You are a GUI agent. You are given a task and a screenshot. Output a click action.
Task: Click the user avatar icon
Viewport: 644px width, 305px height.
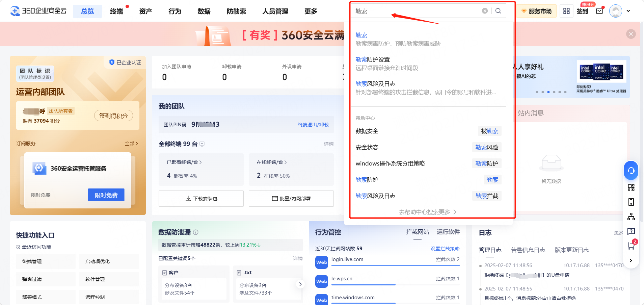pyautogui.click(x=615, y=11)
